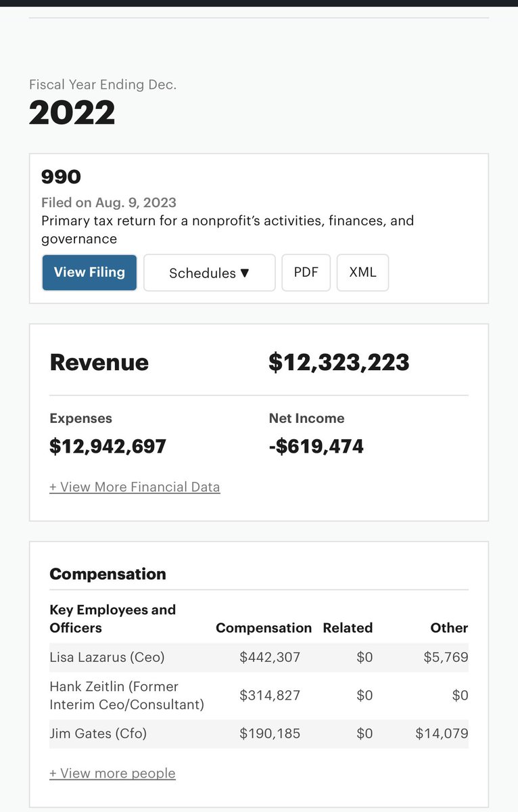Click the 990 form heading
This screenshot has width=518, height=812.
coord(61,177)
